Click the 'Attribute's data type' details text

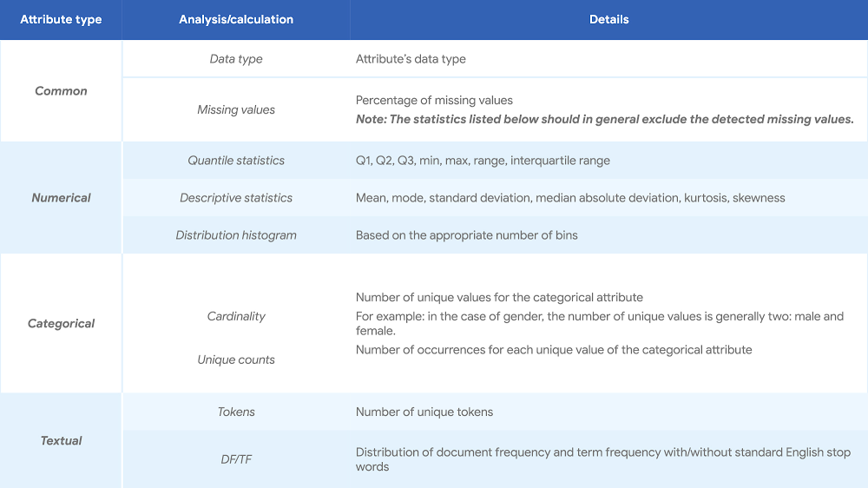411,59
